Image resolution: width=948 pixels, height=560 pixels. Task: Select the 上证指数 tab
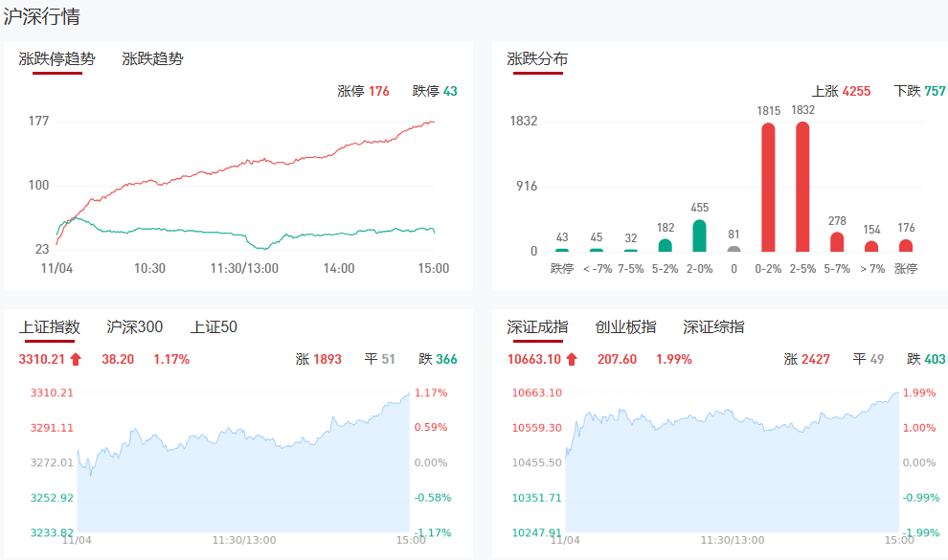(50, 327)
